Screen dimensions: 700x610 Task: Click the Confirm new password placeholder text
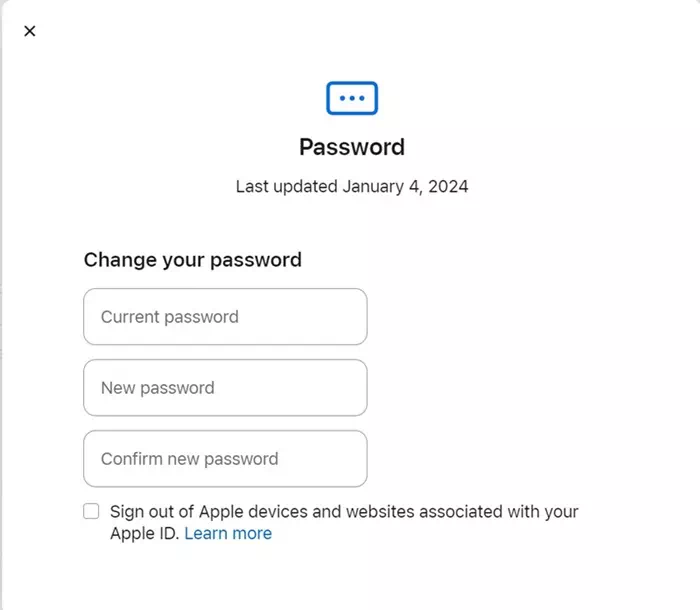(x=189, y=459)
